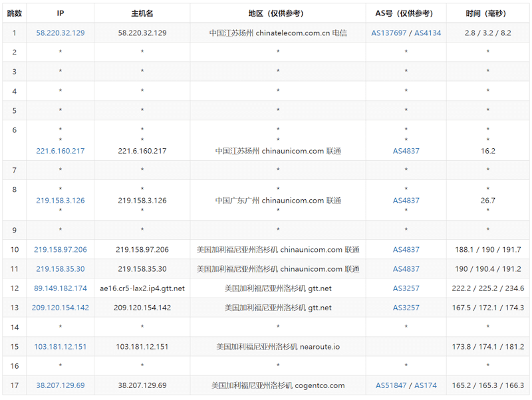Open IP link 209.120.154.142
The image size is (532, 400).
click(61, 308)
